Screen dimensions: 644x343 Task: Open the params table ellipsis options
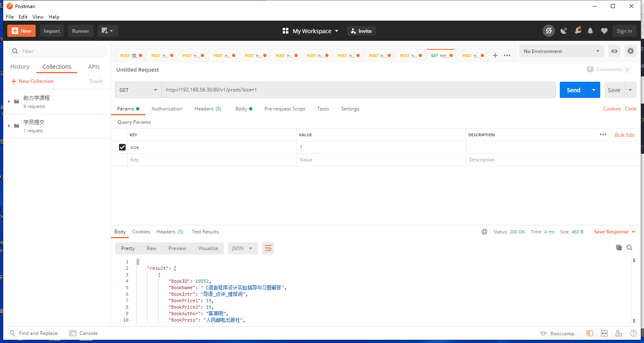coord(603,134)
